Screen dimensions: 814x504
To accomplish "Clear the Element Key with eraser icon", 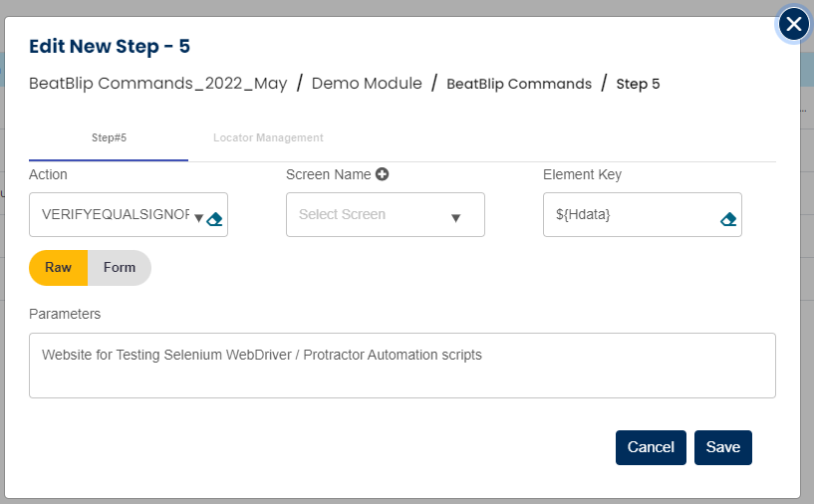I will [728, 219].
